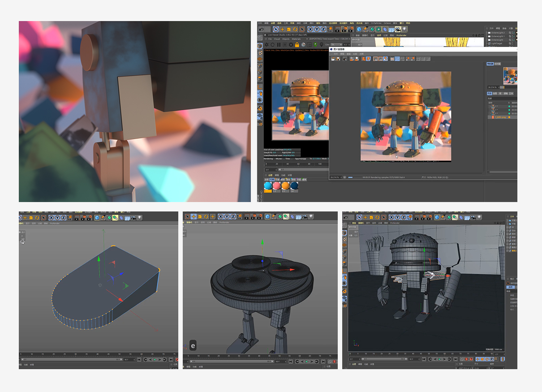Click pause render icon in Live Viewer
The image size is (542, 392).
point(279,44)
